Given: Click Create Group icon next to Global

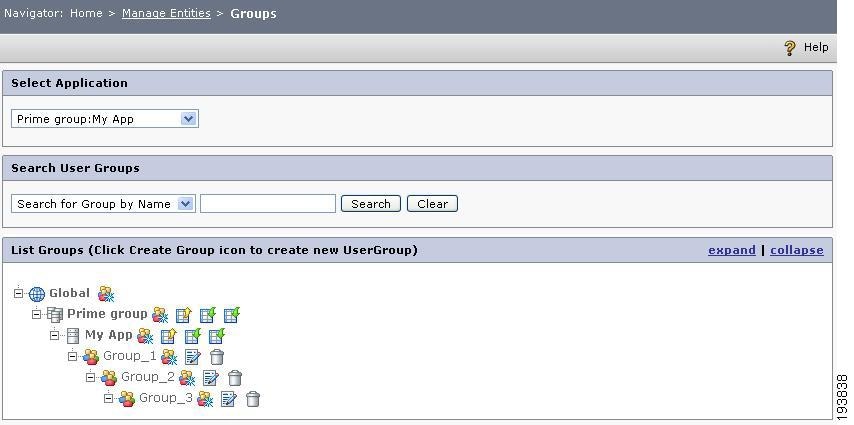Looking at the screenshot, I should [106, 294].
